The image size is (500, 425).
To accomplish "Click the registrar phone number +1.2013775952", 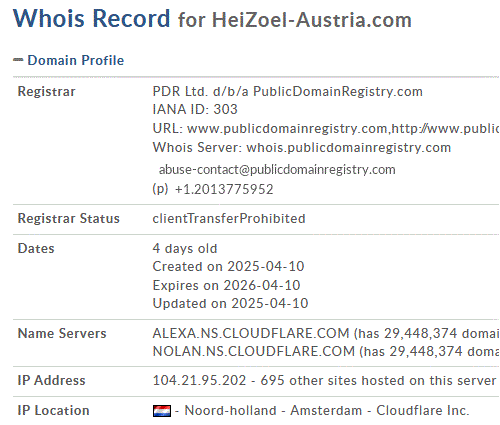I will [x=224, y=189].
